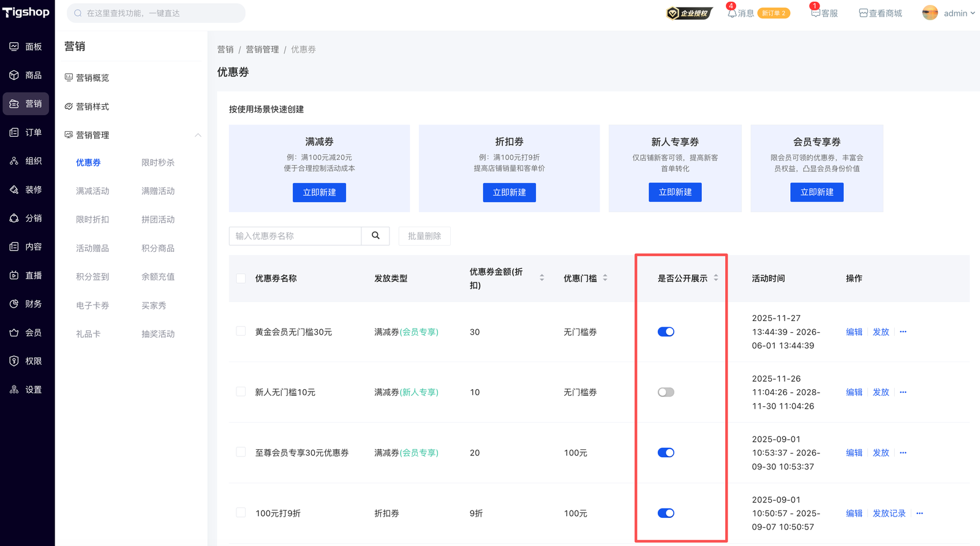Click the coupon name search field

295,236
